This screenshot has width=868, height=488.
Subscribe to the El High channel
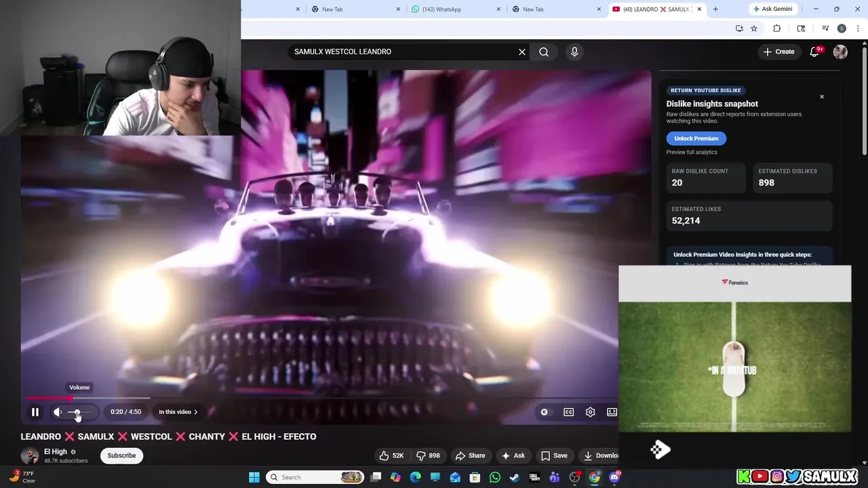pos(121,455)
